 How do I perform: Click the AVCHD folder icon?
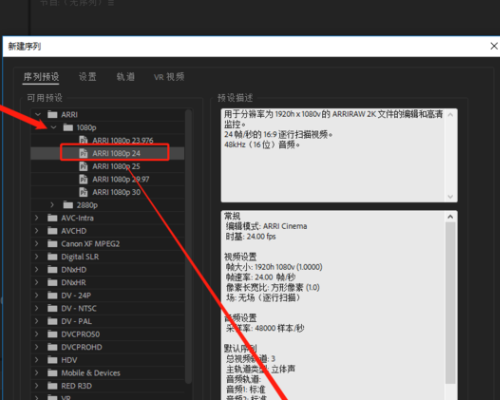click(x=52, y=231)
